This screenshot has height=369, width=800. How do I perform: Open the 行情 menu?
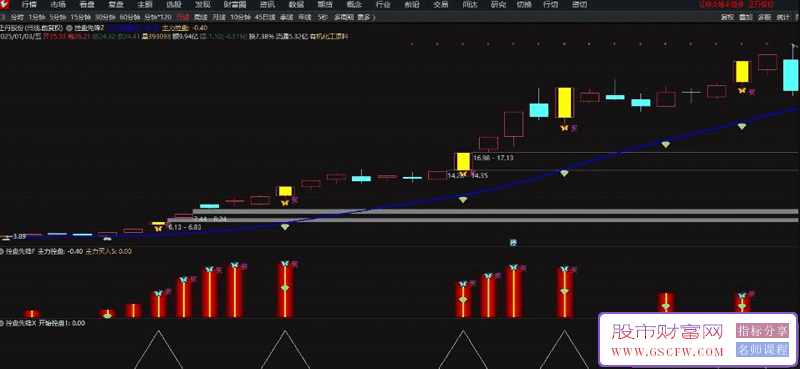tap(29, 5)
